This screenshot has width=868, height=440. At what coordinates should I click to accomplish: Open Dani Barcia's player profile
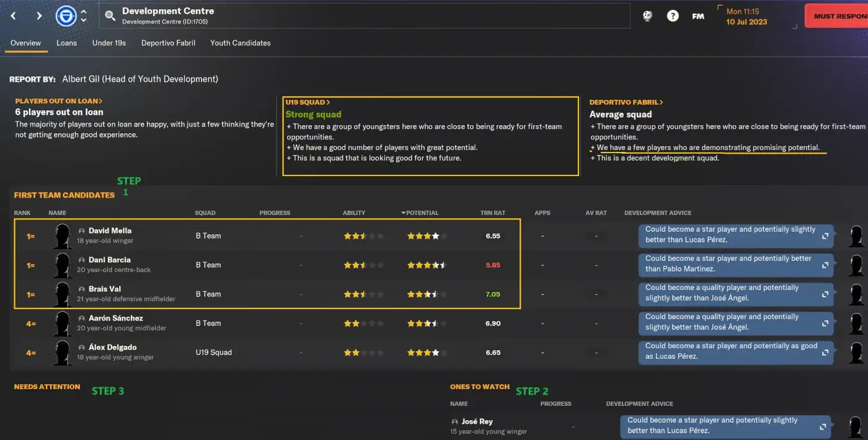point(109,260)
